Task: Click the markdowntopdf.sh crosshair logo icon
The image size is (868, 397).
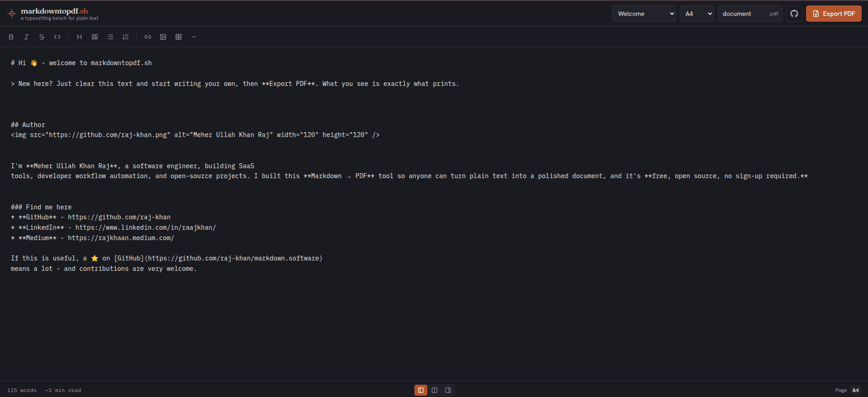Action: [x=12, y=14]
